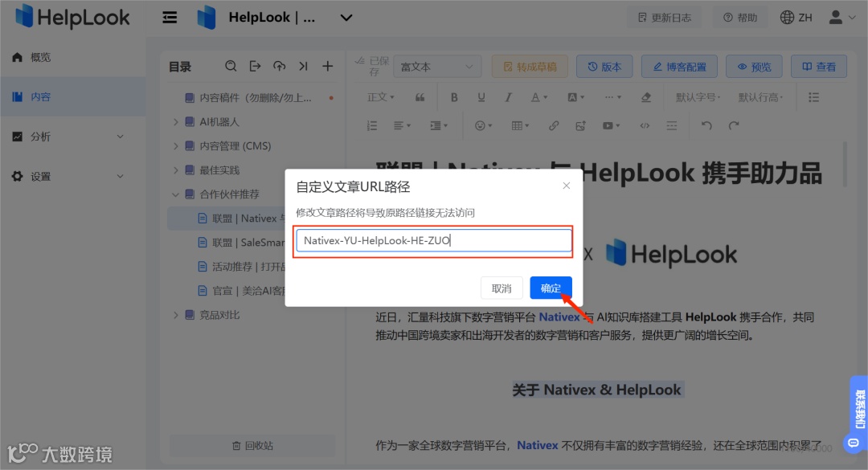Expand the AI机器人 tree node
Viewport: 868px width, 470px height.
click(176, 122)
